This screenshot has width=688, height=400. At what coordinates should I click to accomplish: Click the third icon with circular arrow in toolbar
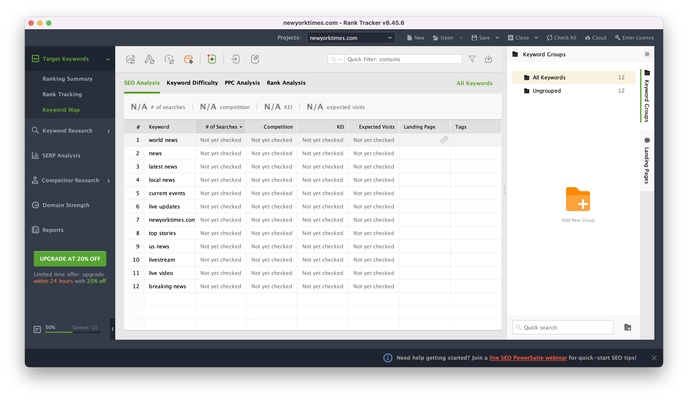point(169,59)
